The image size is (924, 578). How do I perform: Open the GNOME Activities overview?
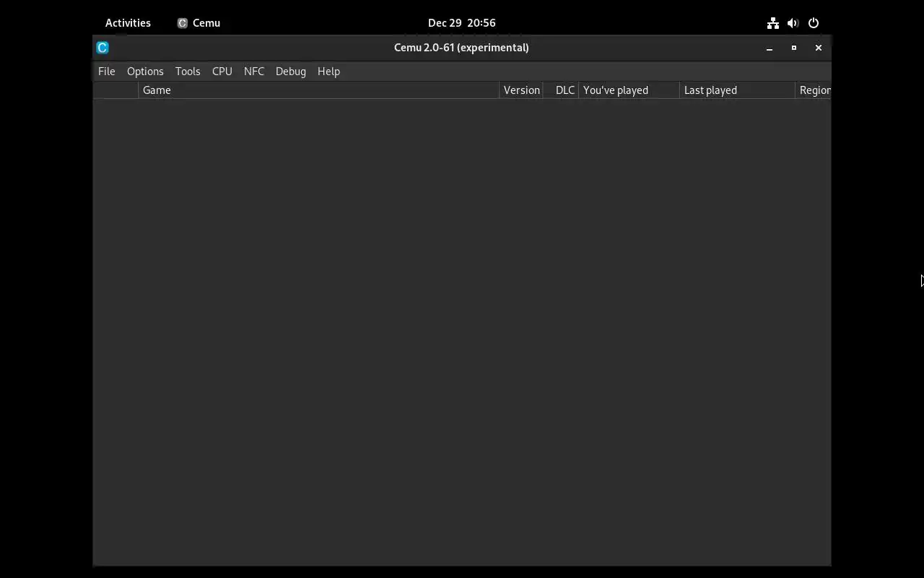point(128,23)
